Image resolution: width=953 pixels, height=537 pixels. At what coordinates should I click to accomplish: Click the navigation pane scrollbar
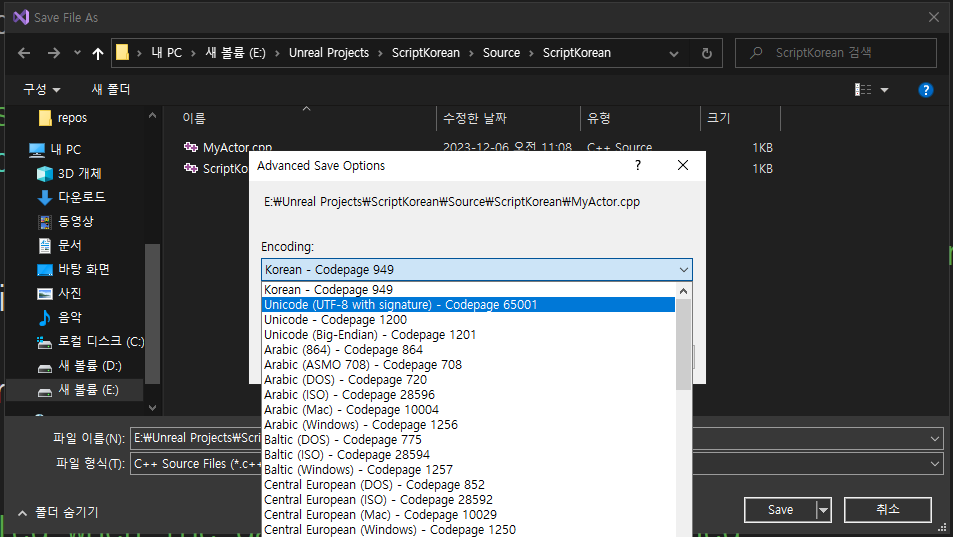pos(153,314)
